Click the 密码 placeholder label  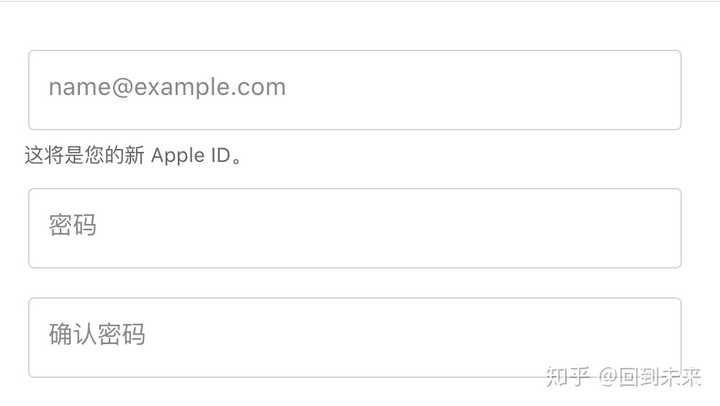pos(72,226)
